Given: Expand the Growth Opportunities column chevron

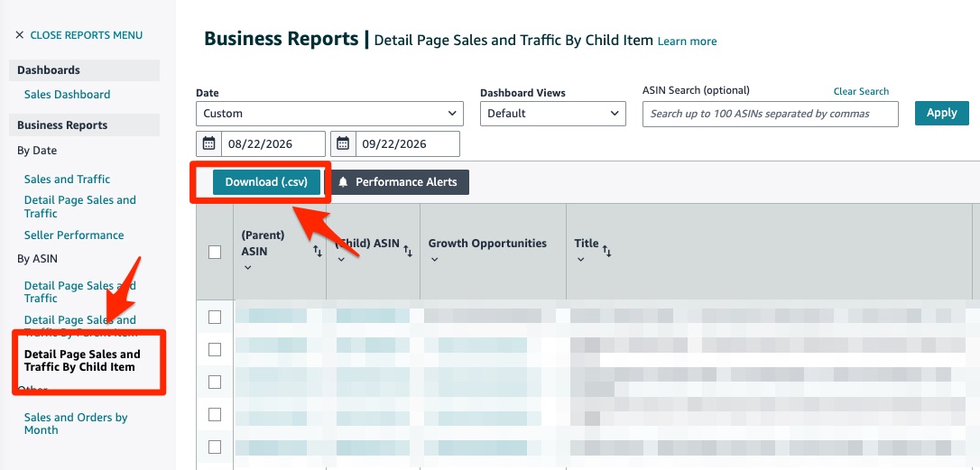Looking at the screenshot, I should pyautogui.click(x=434, y=260).
